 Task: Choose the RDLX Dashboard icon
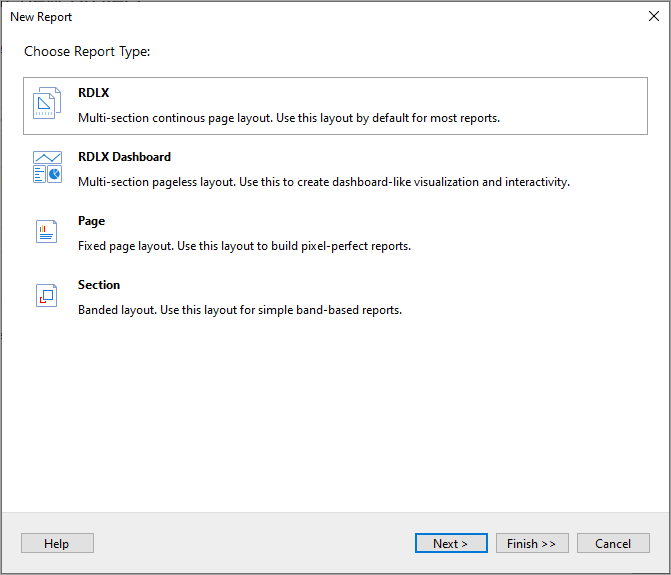click(47, 167)
